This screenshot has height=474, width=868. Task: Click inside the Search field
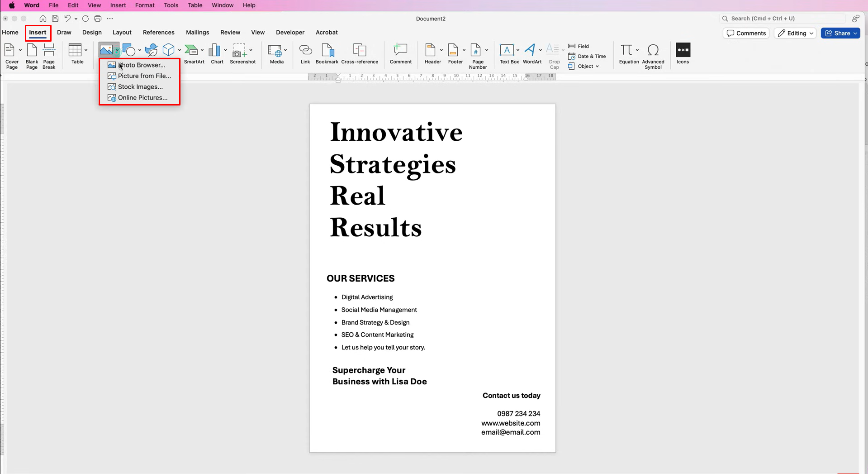[x=783, y=19]
